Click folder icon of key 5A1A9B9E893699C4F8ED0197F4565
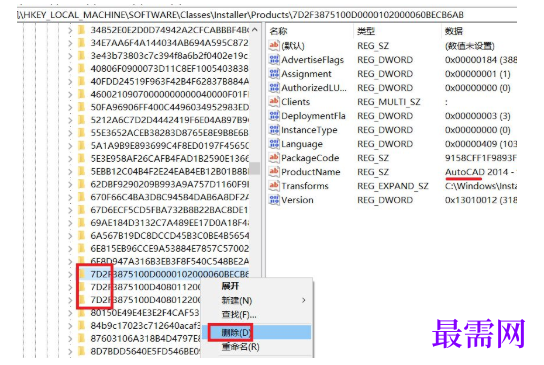 (82, 145)
